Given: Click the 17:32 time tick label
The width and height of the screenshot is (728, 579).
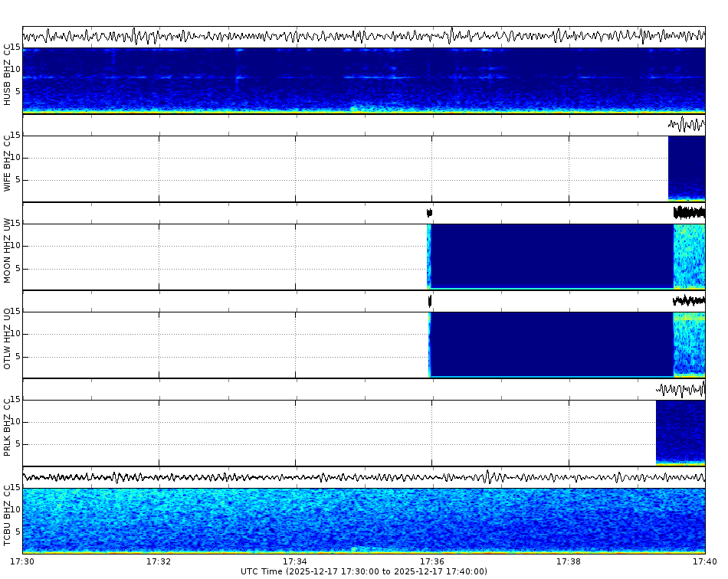Looking at the screenshot, I should click(159, 561).
